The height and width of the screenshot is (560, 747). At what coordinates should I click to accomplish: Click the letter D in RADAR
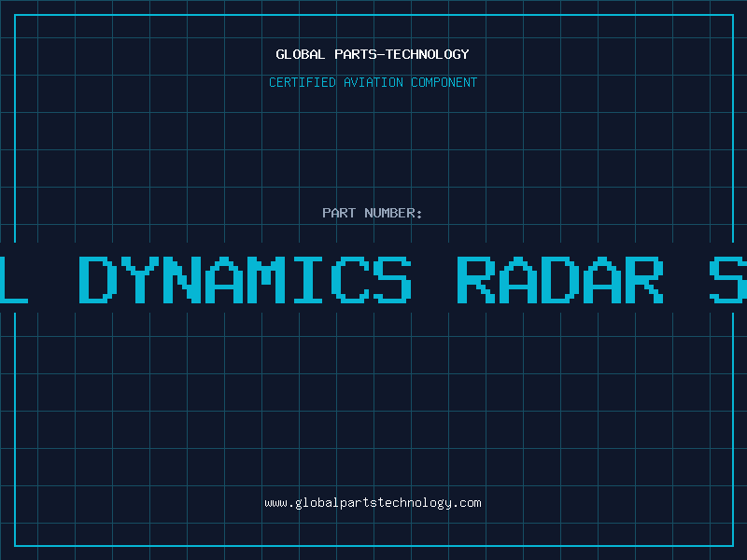[x=561, y=279]
